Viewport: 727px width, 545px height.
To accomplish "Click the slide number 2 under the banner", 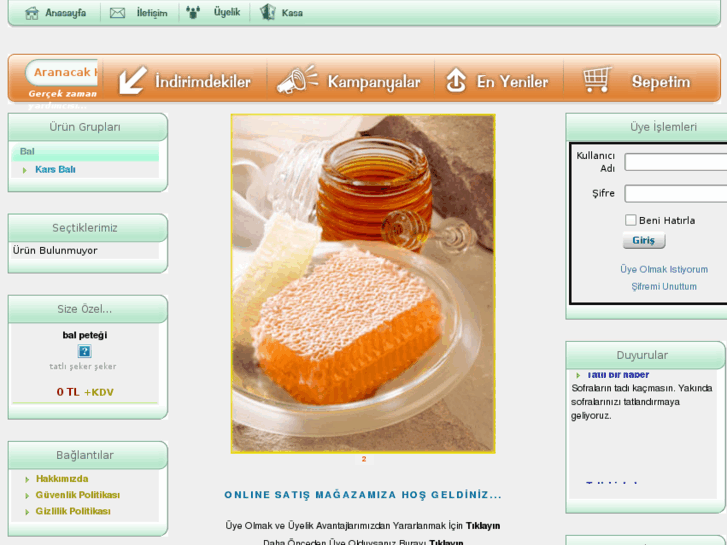I will click(x=364, y=459).
